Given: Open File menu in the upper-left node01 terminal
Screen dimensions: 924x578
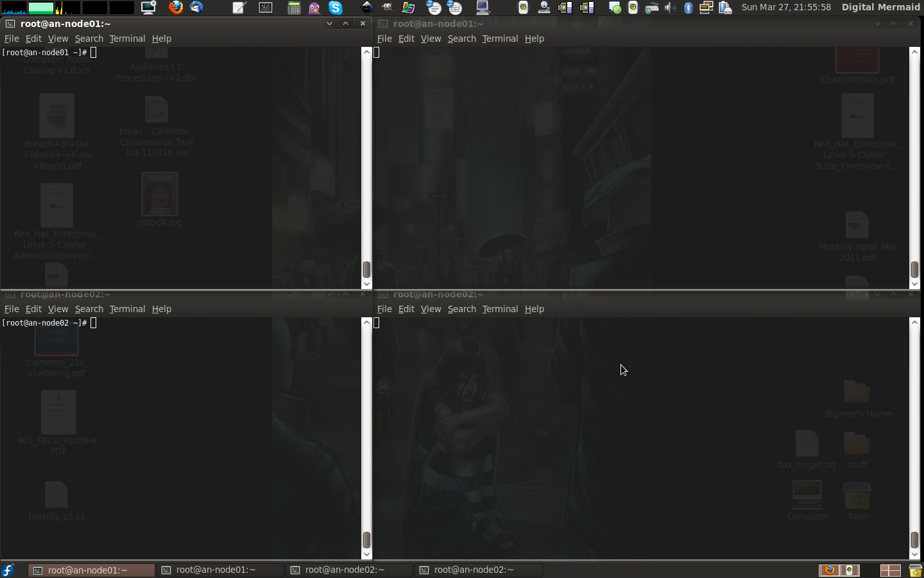Looking at the screenshot, I should point(12,39).
